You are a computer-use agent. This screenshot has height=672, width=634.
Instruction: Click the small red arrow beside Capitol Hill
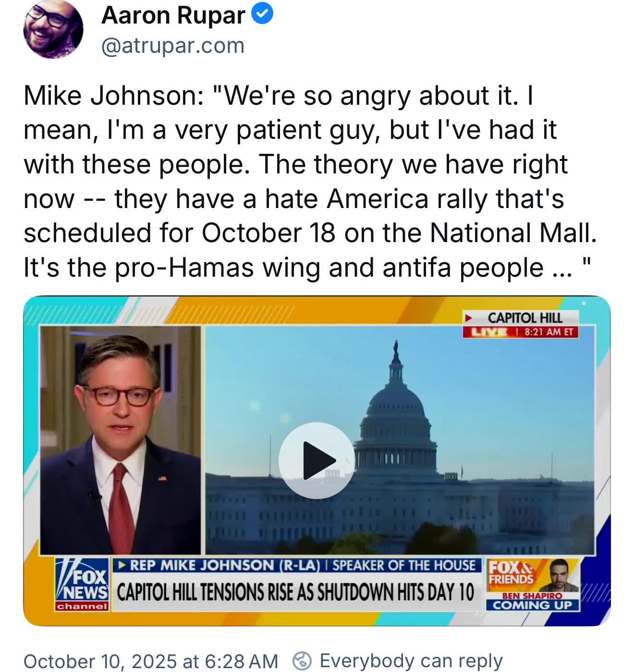click(x=469, y=318)
